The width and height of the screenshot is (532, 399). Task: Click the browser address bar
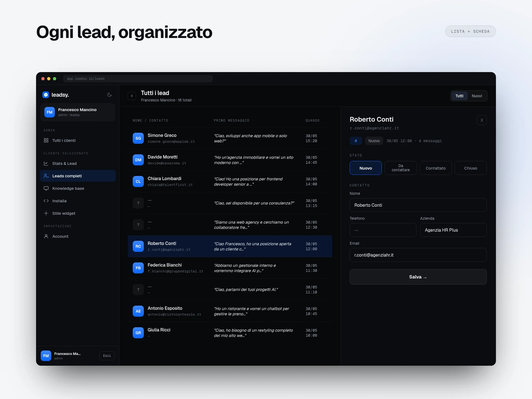[138, 79]
